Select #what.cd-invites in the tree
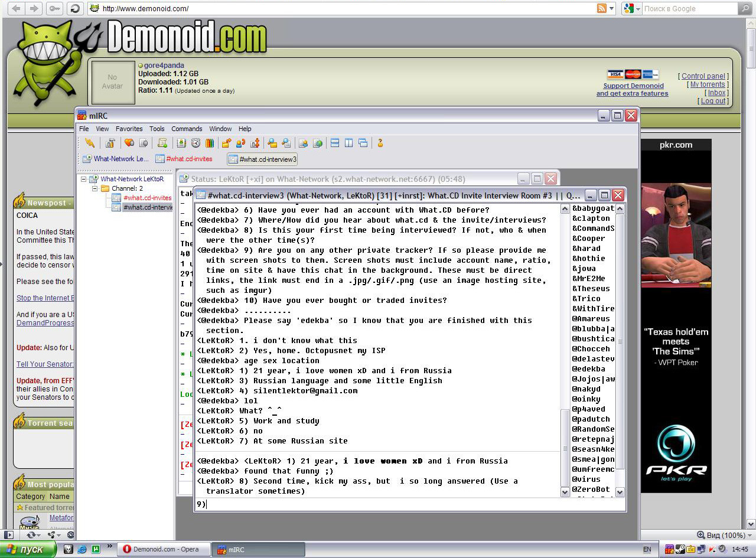The height and width of the screenshot is (558, 756). 147,198
